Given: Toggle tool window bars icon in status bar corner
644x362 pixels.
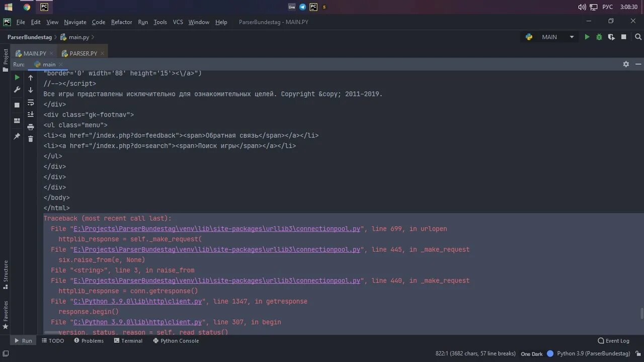Looking at the screenshot, I should [6, 353].
